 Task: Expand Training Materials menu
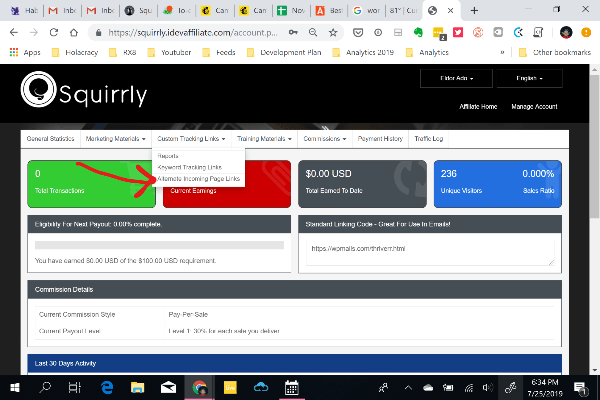(264, 139)
